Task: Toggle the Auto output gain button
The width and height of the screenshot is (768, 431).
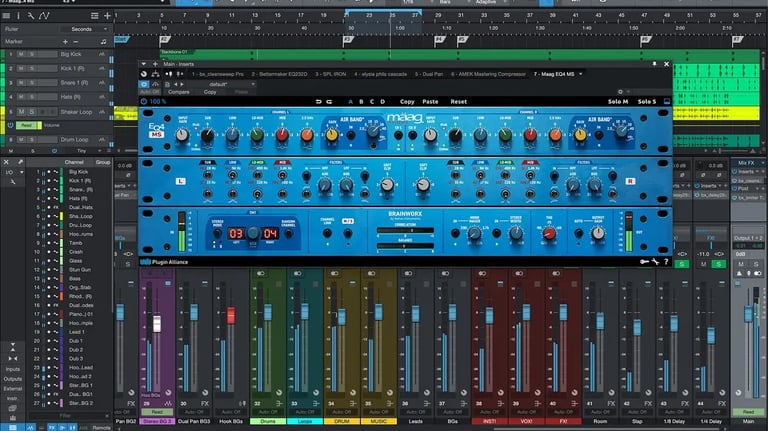Action: pos(578,233)
